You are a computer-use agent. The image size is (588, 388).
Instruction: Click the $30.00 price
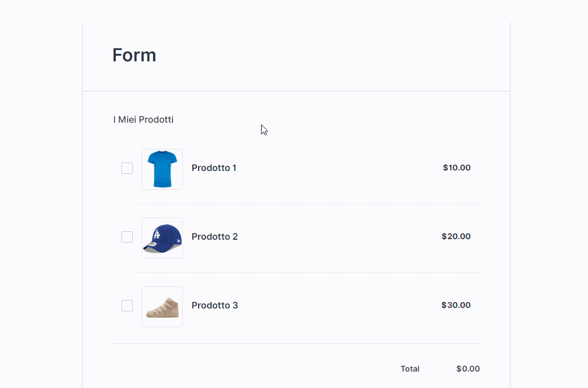[456, 305]
